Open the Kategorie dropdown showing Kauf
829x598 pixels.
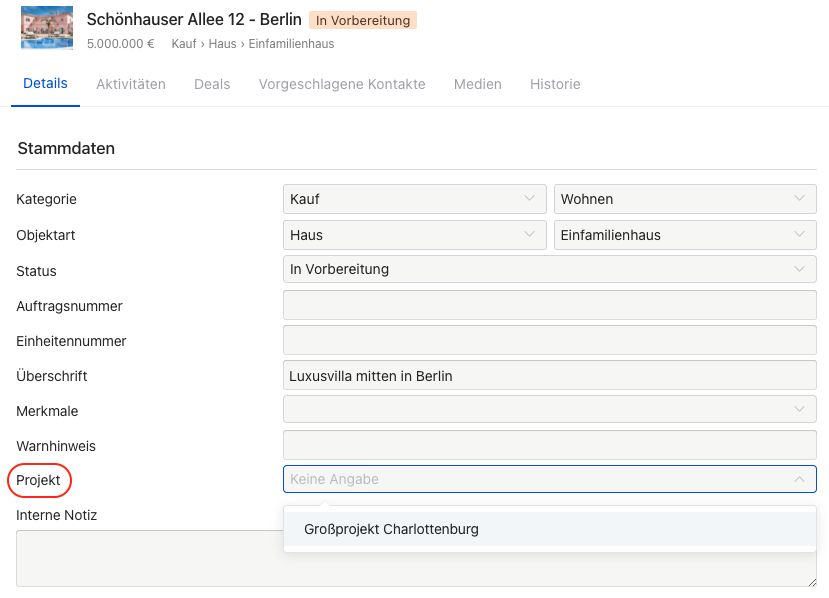coord(414,199)
